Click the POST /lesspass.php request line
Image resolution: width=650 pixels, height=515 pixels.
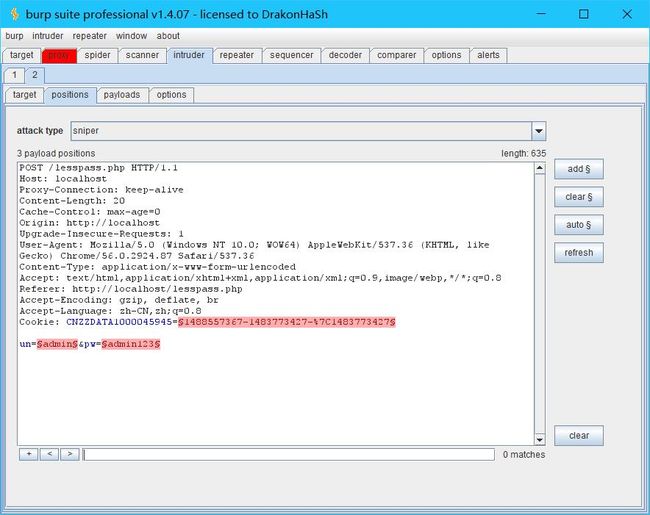click(x=99, y=168)
